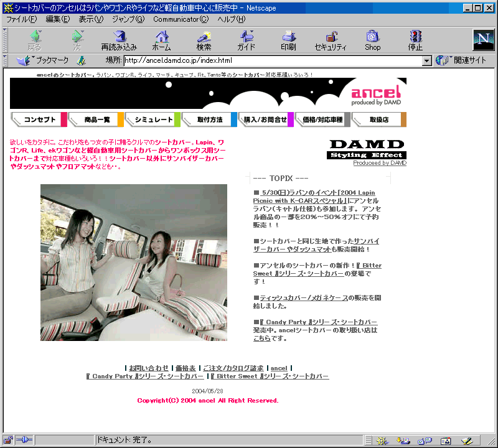This screenshot has height=448, width=498.
Task: Select the シミュレート navigation tab
Action: pyautogui.click(x=153, y=119)
